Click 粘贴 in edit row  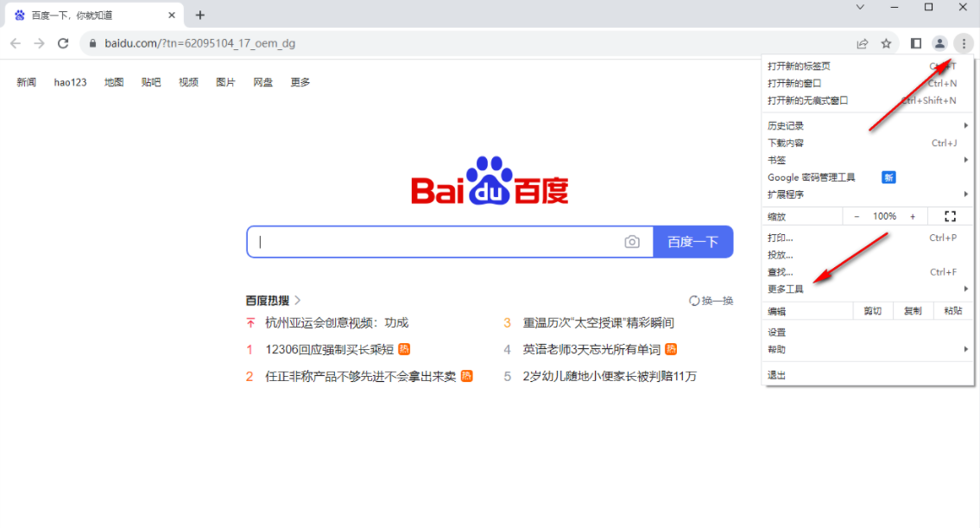coord(953,311)
